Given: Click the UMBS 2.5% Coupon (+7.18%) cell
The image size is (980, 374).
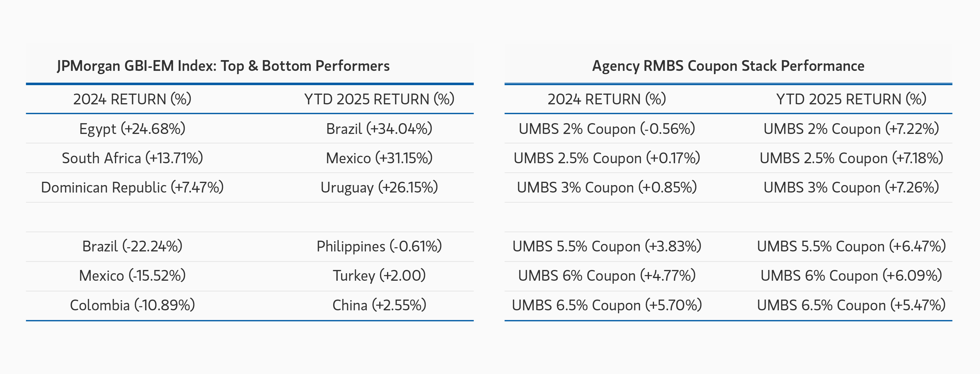Looking at the screenshot, I should [851, 158].
